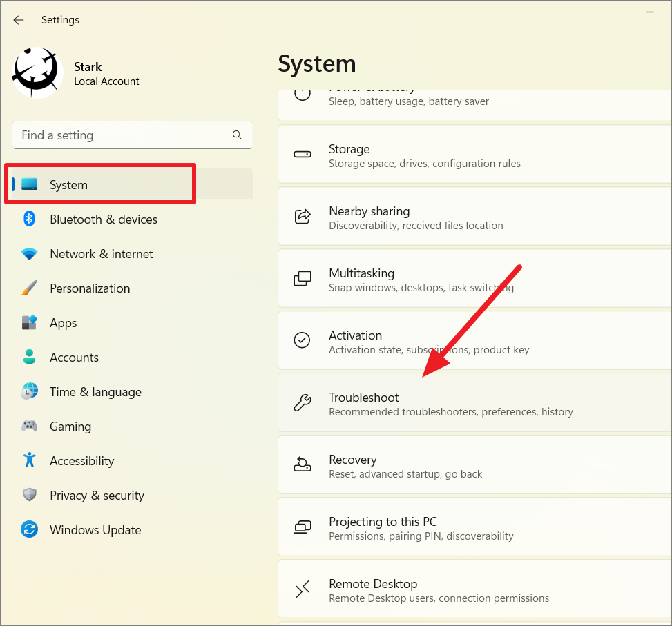Open Storage settings
This screenshot has height=626, width=672.
pos(475,155)
